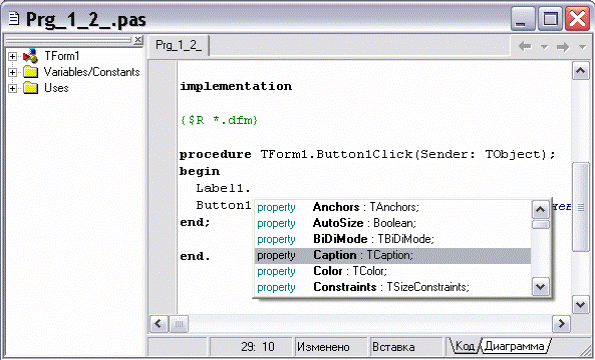Click the Variables/Constants folder icon

pos(31,72)
